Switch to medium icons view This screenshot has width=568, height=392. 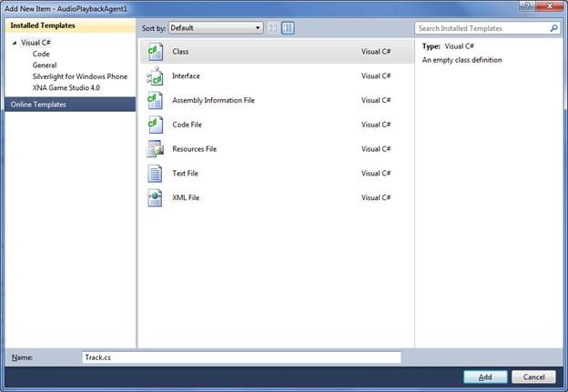(288, 28)
